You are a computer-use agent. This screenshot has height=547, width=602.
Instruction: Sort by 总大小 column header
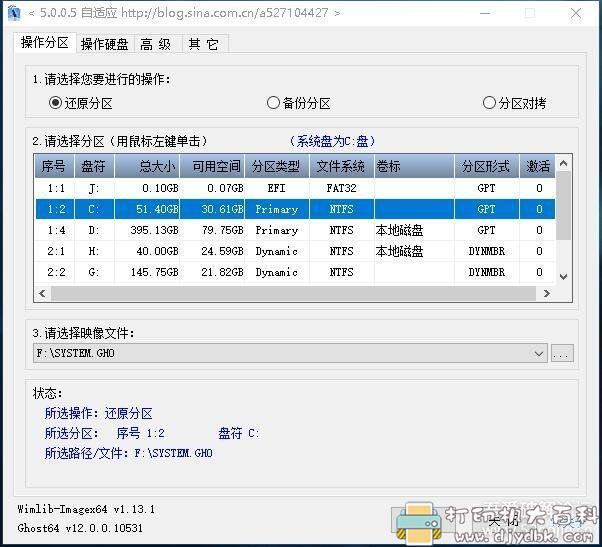point(147,166)
